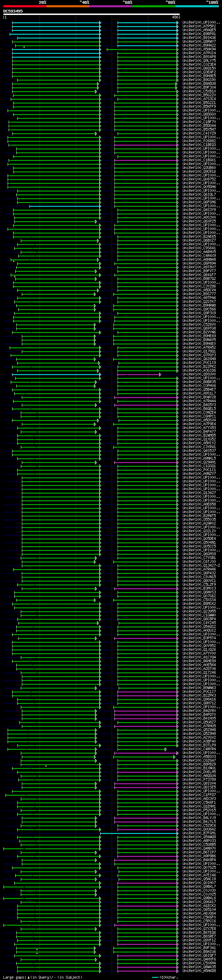The height and width of the screenshot is (980, 222).
Task: Click label UniRef100_A5AK94
Action: [199, 49]
